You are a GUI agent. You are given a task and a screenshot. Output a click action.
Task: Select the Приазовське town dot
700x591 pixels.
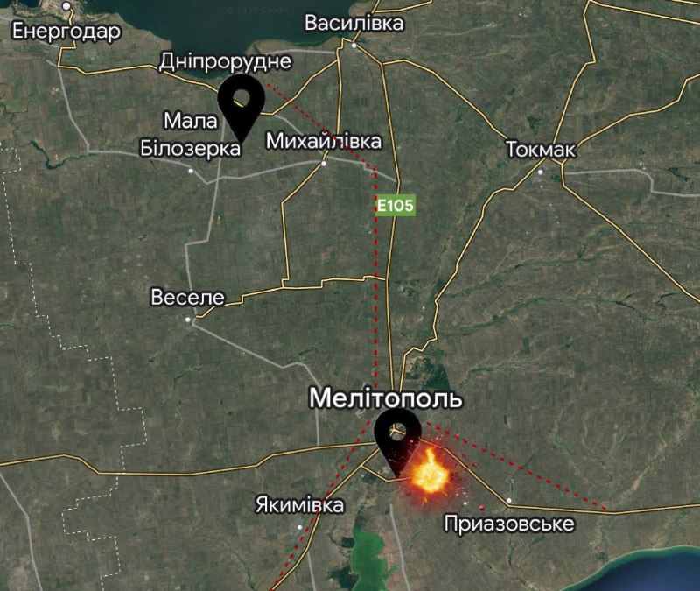(x=509, y=500)
